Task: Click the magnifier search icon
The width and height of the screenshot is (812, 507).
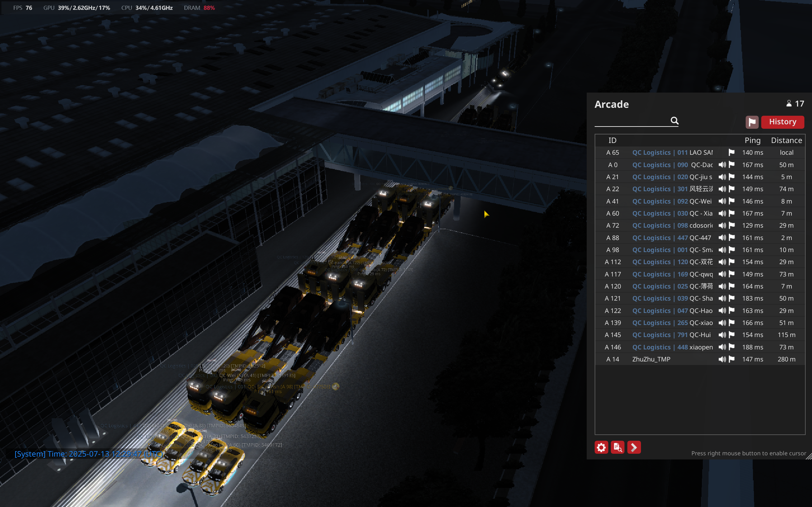Action: coord(674,121)
